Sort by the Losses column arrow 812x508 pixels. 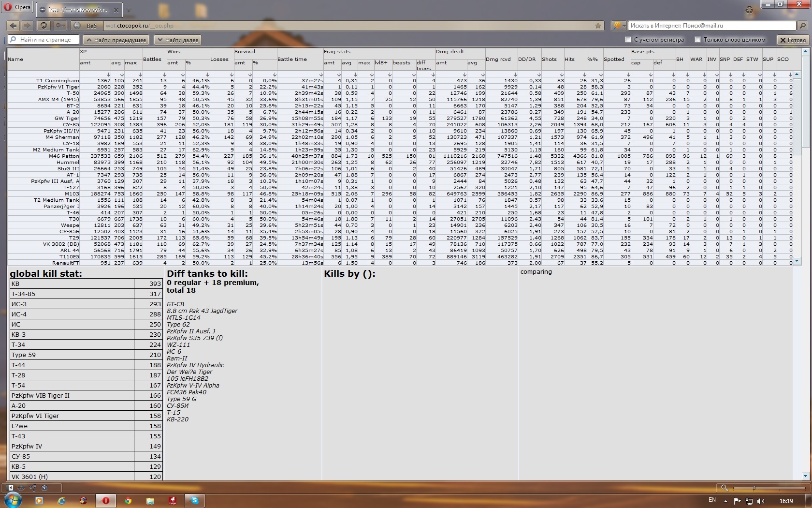(231, 75)
